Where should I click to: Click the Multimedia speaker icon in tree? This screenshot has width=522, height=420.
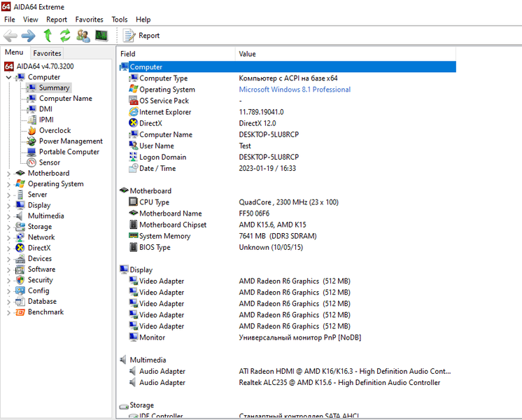(x=20, y=216)
